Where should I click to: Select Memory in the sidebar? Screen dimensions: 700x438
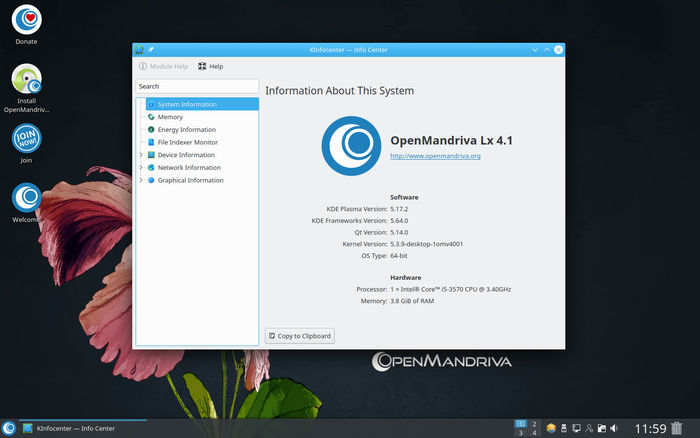point(170,117)
